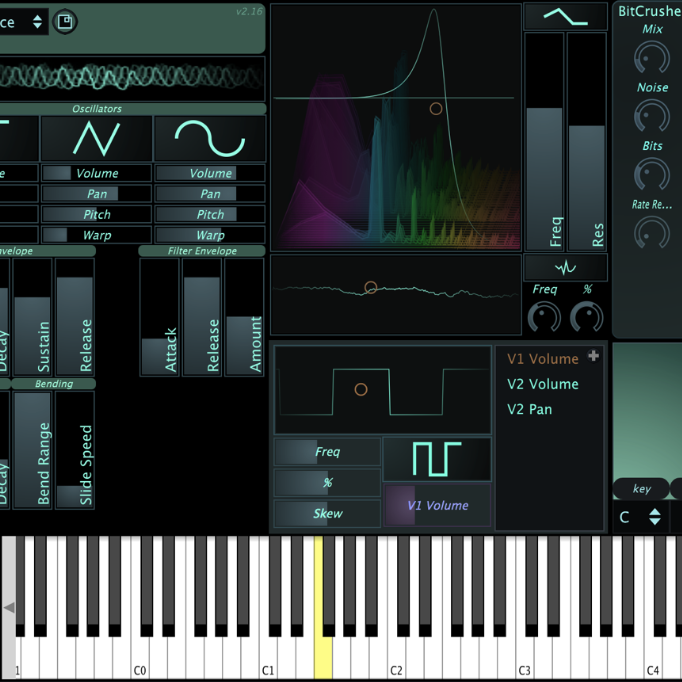Click the small waveform icon above Freq knob
Screen dimensions: 682x682
pyautogui.click(x=565, y=267)
